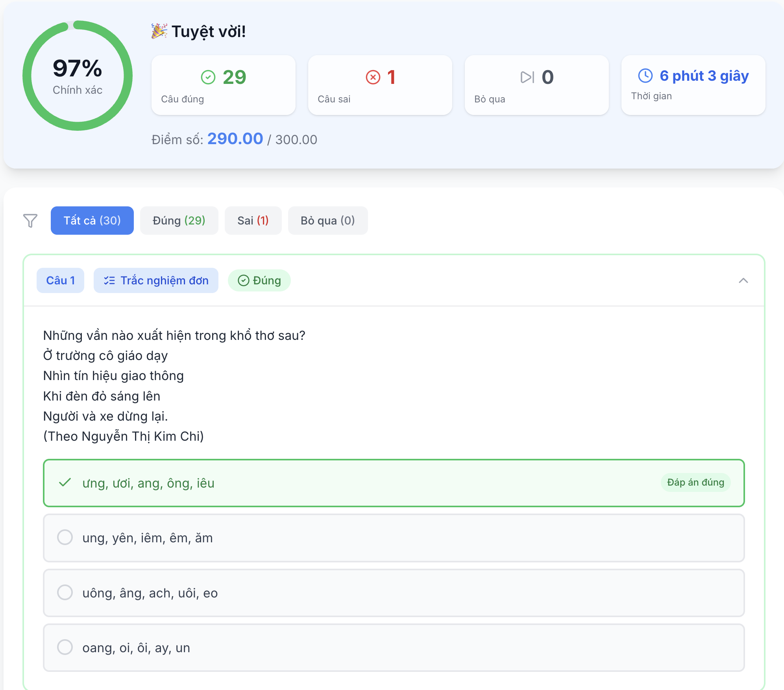The height and width of the screenshot is (690, 784).
Task: Switch to the Đúng (29) filter tab
Action: pos(179,221)
